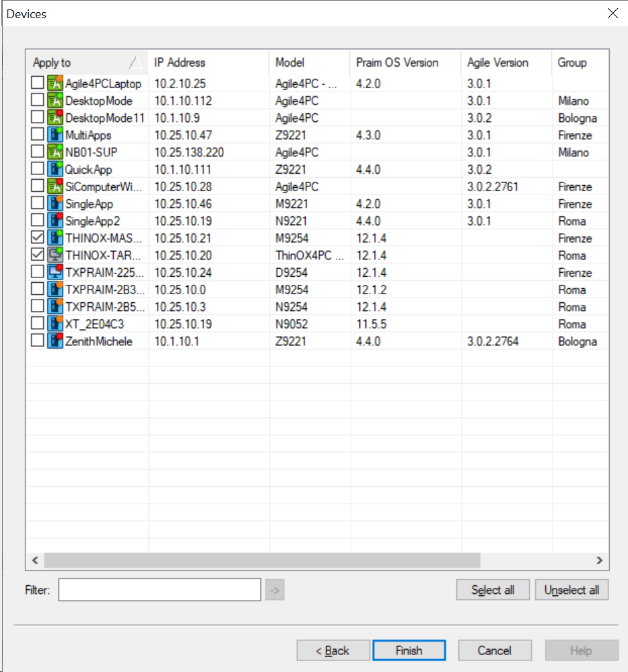The height and width of the screenshot is (672, 628).
Task: Click Agile version 3.0.2.2761
Action: coord(493,187)
